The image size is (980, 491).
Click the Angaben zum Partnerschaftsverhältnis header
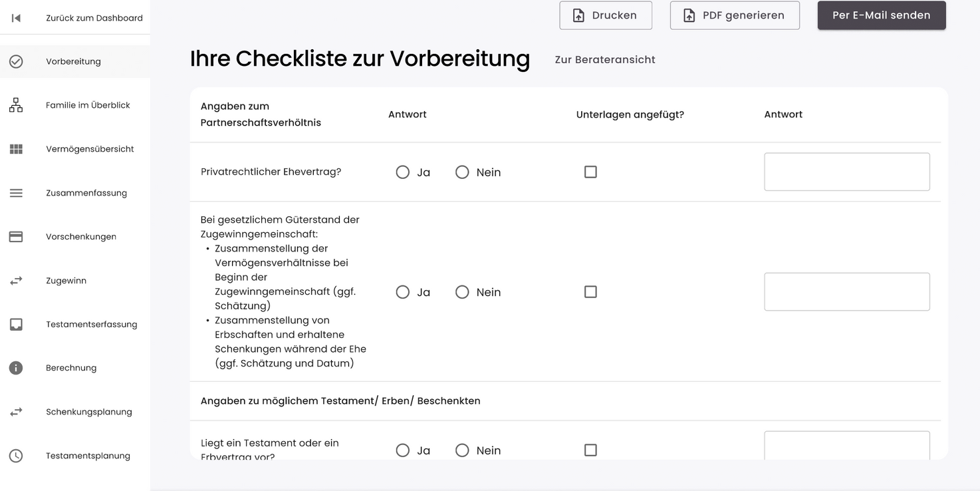pyautogui.click(x=261, y=114)
